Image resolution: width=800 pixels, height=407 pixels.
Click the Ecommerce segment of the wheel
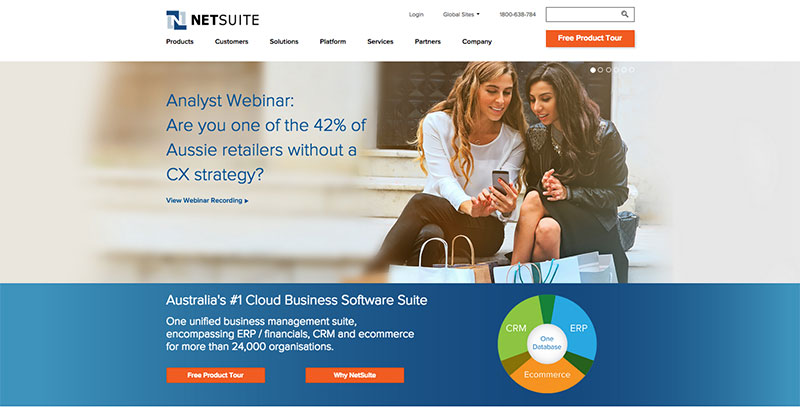546,376
